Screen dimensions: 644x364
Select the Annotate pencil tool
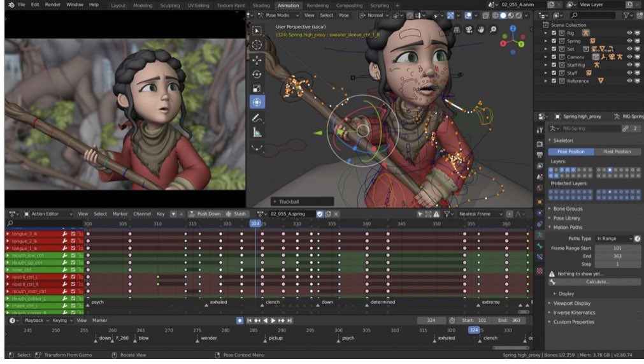tap(257, 119)
